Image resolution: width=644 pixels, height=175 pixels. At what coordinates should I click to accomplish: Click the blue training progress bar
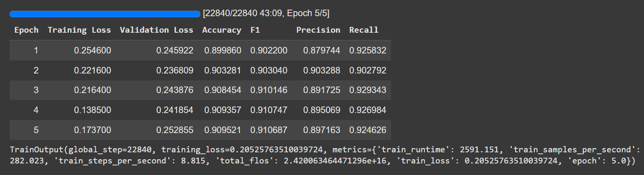[x=105, y=14]
